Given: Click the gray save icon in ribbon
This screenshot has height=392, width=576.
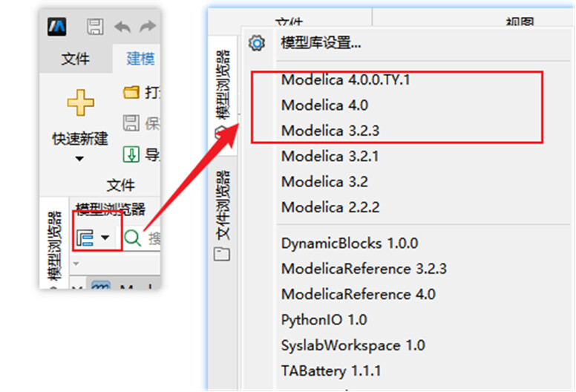Looking at the screenshot, I should click(131, 122).
